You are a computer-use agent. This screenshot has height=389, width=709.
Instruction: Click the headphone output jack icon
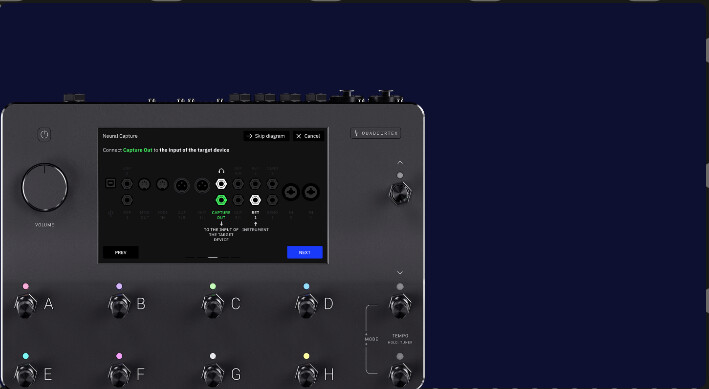[x=221, y=184]
